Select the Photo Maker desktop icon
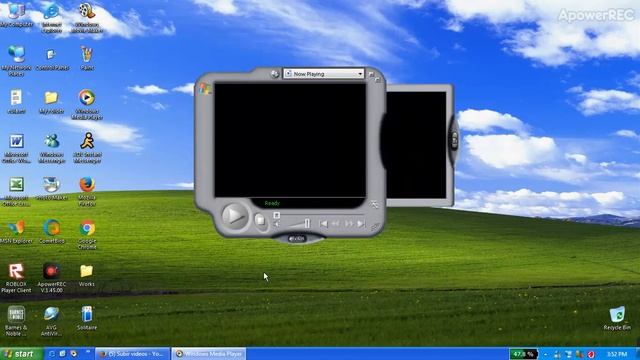Image resolution: width=640 pixels, height=360 pixels. pyautogui.click(x=51, y=189)
